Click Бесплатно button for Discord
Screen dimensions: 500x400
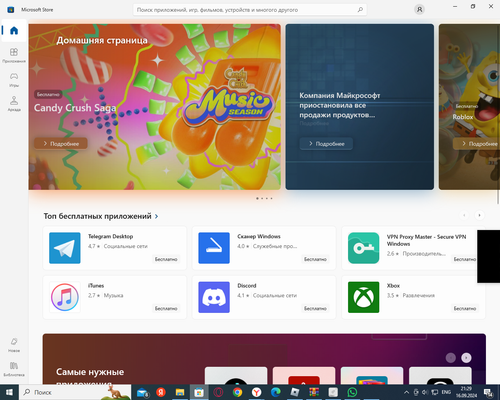315,308
